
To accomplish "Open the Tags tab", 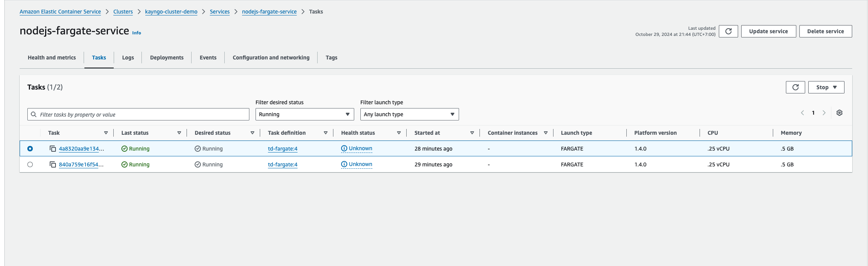I will tap(331, 58).
